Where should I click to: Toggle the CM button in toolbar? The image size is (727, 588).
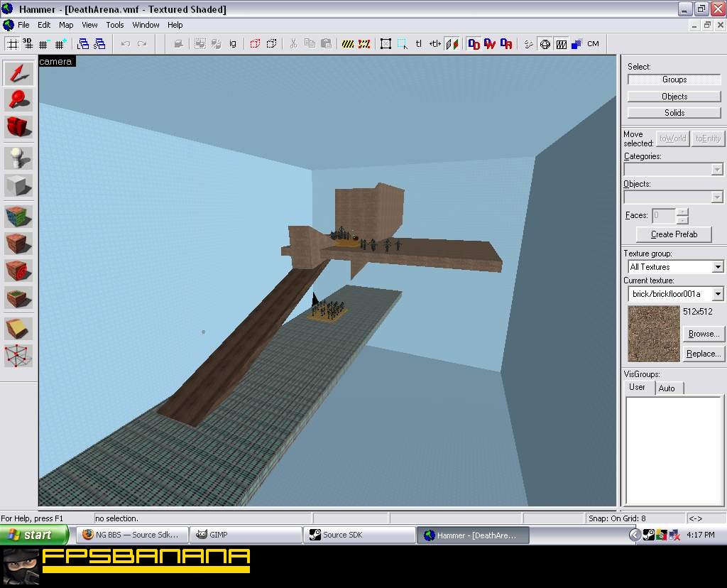tap(593, 44)
